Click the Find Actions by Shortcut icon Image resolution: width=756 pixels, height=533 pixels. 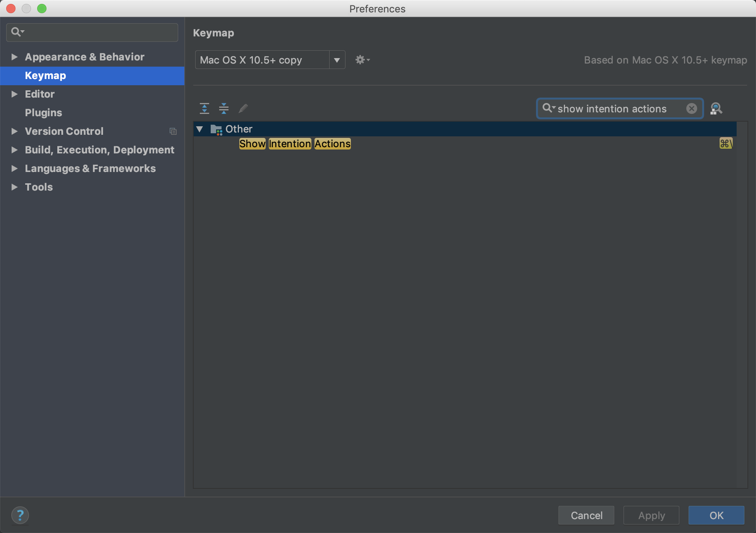pyautogui.click(x=716, y=108)
